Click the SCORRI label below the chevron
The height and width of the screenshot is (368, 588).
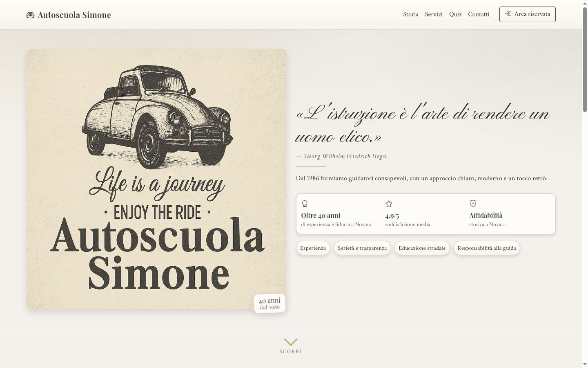click(291, 352)
